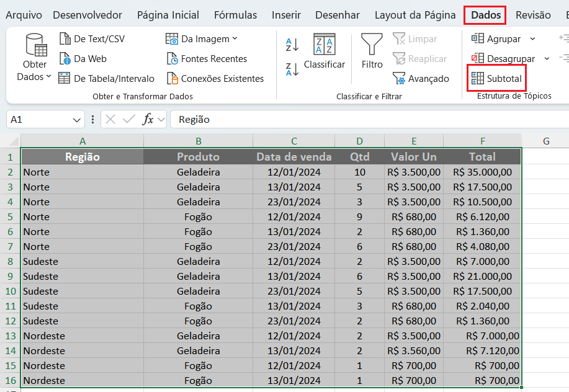Switch to the Fórmulas tab

point(235,15)
